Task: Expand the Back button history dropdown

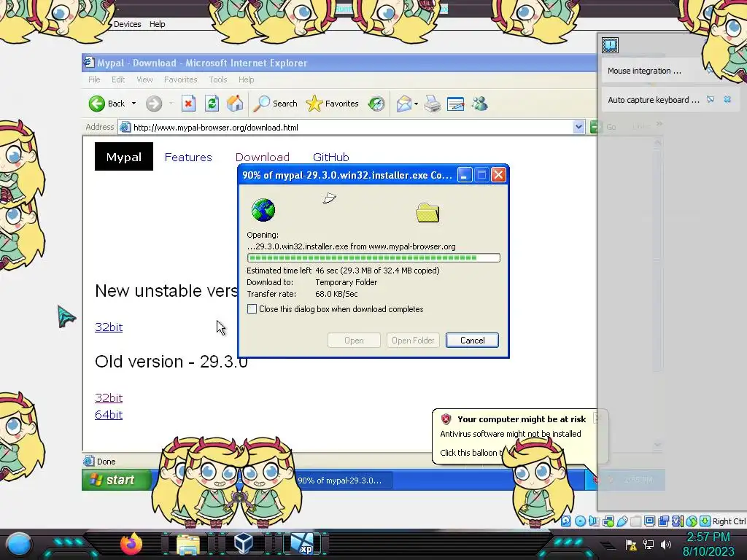Action: [134, 104]
